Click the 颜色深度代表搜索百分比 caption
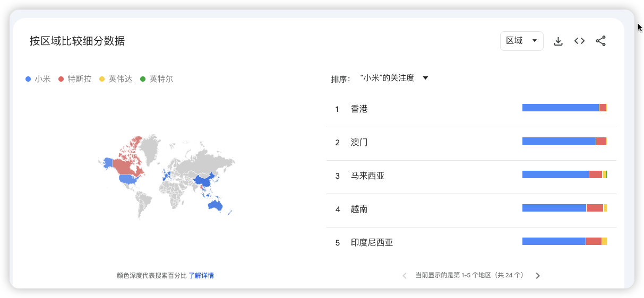The width and height of the screenshot is (644, 298). (x=152, y=276)
